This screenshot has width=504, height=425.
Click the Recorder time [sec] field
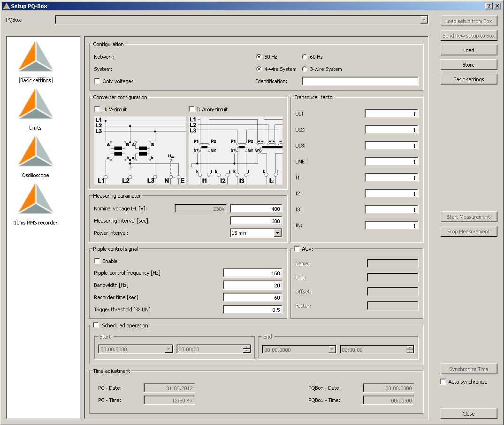tap(252, 298)
